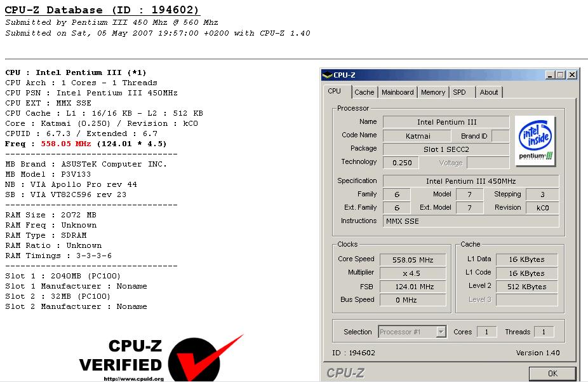Go to the SPD tab
The image size is (588, 382).
pyautogui.click(x=459, y=92)
